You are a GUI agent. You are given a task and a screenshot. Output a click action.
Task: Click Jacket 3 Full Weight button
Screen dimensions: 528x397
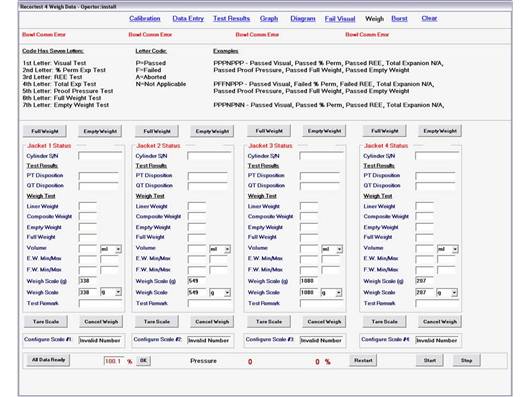(x=269, y=131)
